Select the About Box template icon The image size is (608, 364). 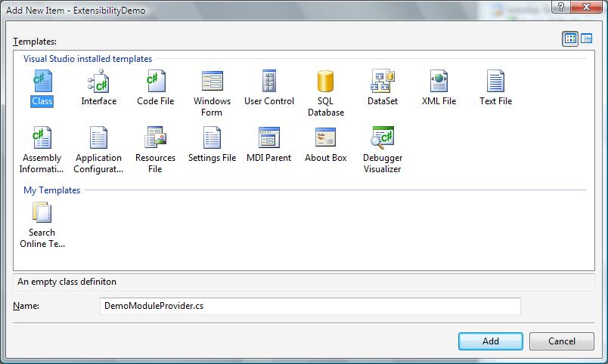pyautogui.click(x=325, y=137)
